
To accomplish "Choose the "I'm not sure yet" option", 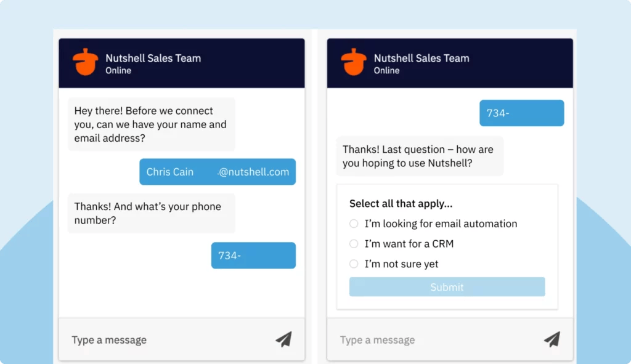I will coord(354,264).
